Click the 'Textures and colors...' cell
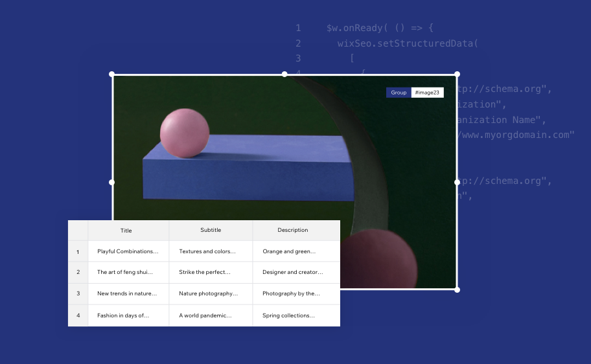 pyautogui.click(x=211, y=251)
